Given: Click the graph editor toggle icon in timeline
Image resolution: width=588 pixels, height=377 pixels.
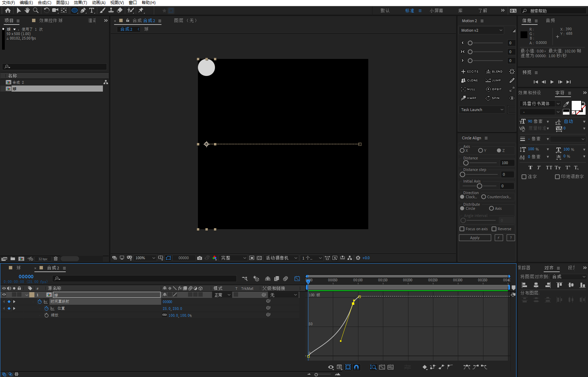Looking at the screenshot, I should pos(297,279).
